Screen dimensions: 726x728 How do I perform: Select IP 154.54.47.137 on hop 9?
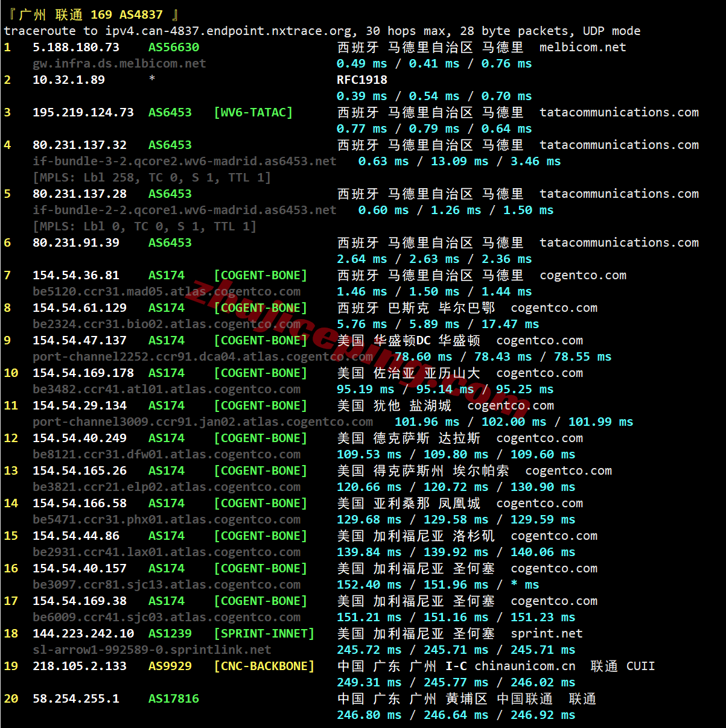point(80,340)
